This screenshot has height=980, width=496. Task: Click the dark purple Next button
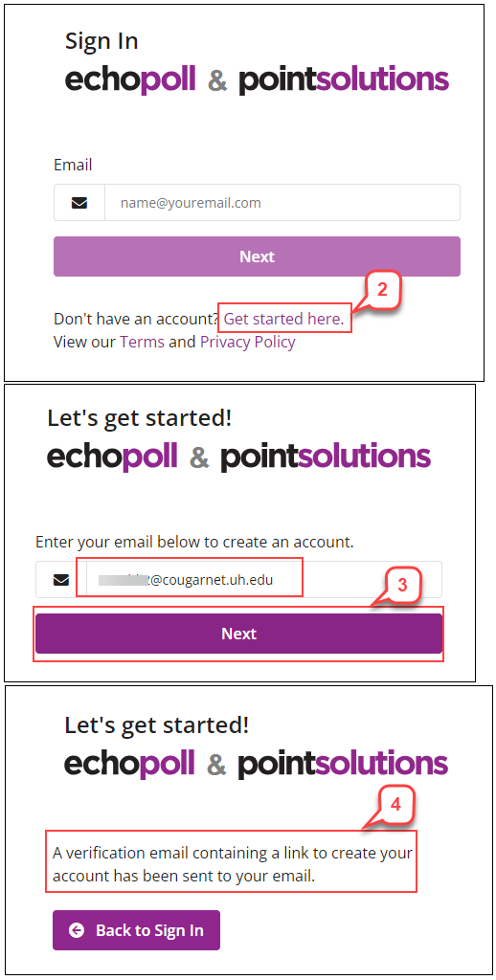[x=239, y=634]
